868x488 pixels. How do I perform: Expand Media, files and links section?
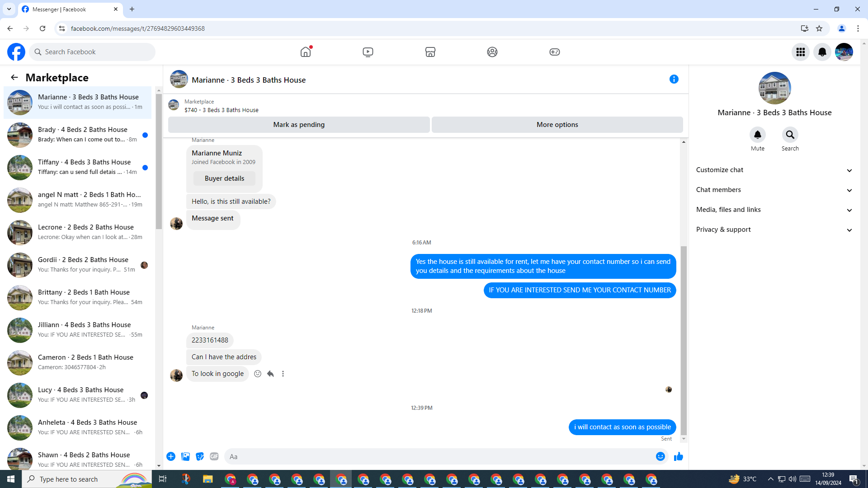pyautogui.click(x=774, y=210)
